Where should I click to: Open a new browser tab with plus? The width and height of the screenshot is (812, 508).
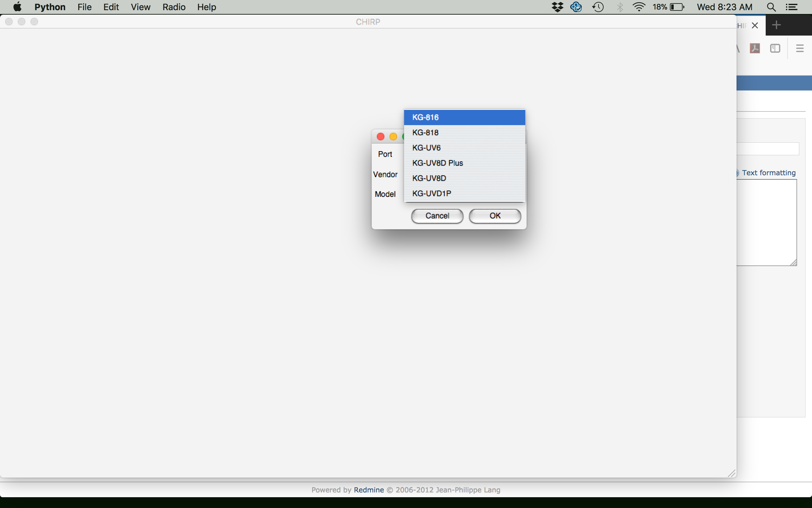click(776, 25)
